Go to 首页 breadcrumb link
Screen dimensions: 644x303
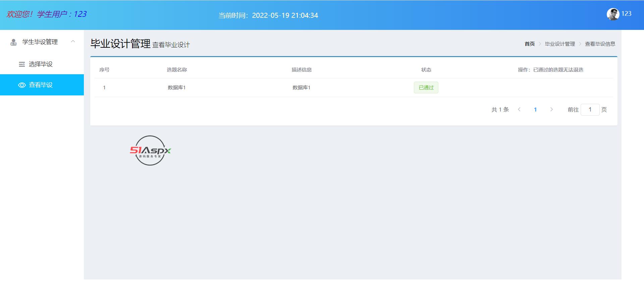point(530,44)
